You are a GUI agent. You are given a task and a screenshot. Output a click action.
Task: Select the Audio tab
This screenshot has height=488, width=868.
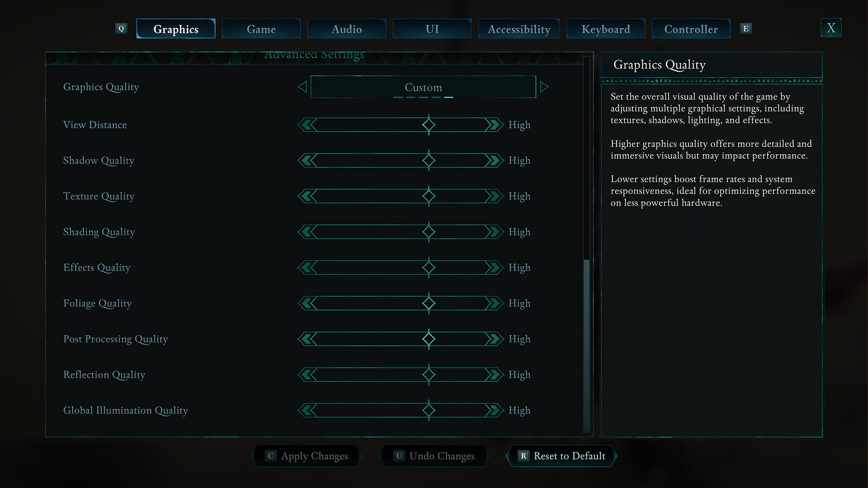(x=347, y=28)
